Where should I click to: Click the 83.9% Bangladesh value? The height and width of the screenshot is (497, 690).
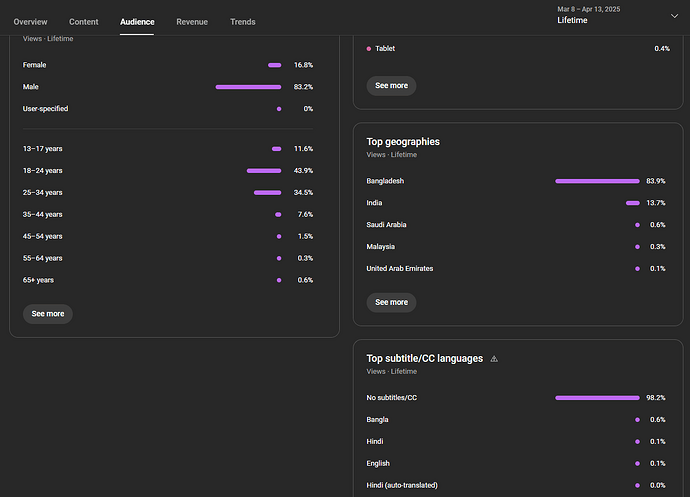tap(656, 181)
